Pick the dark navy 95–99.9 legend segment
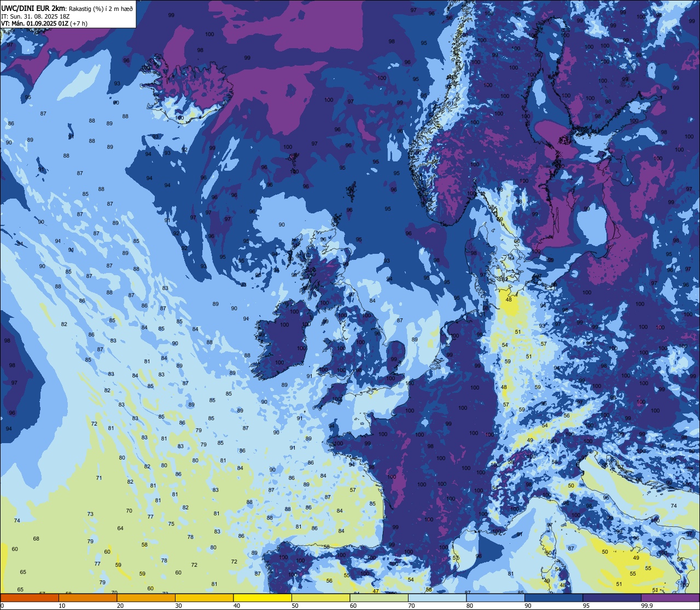700x610 pixels. 612,597
